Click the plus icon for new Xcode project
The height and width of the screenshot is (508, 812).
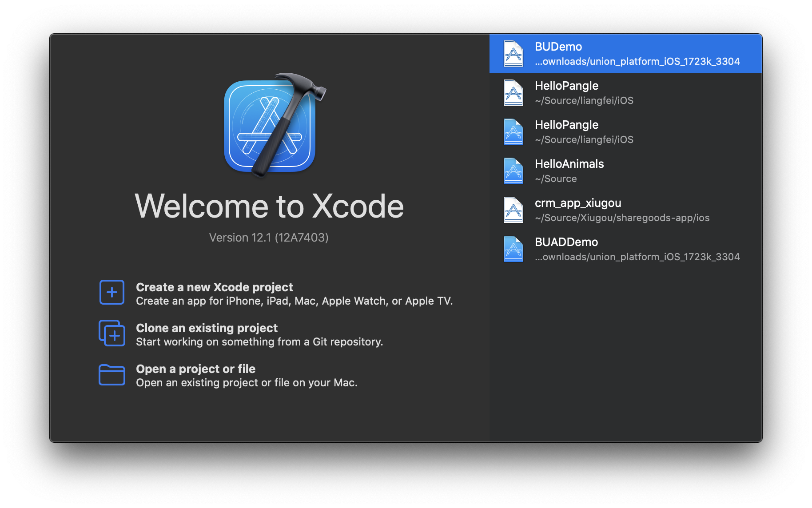[112, 292]
